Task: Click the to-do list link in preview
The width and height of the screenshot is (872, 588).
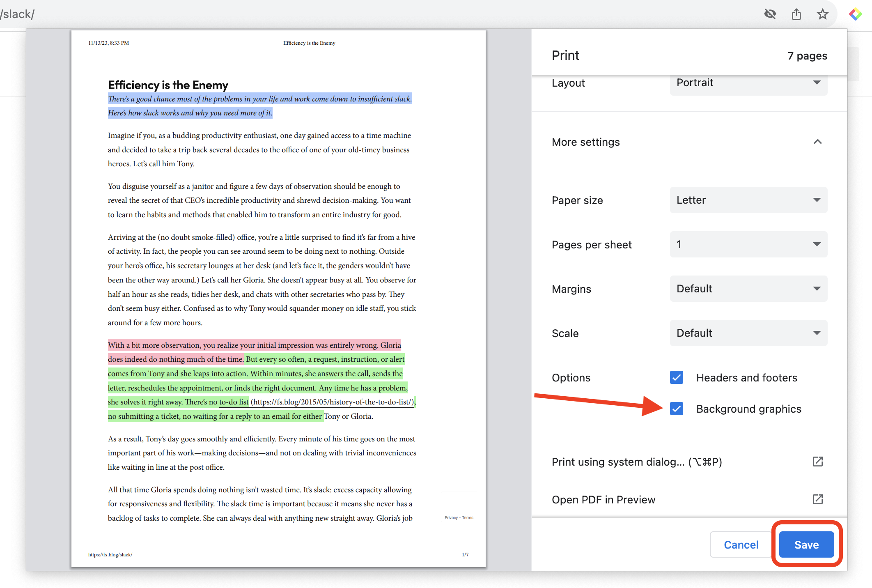Action: tap(234, 402)
